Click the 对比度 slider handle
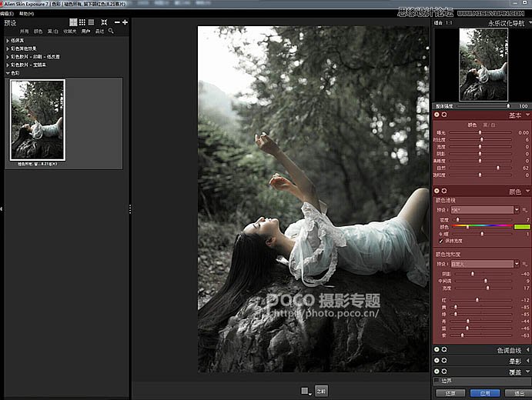Viewport: 532px width, 400px height. click(481, 140)
